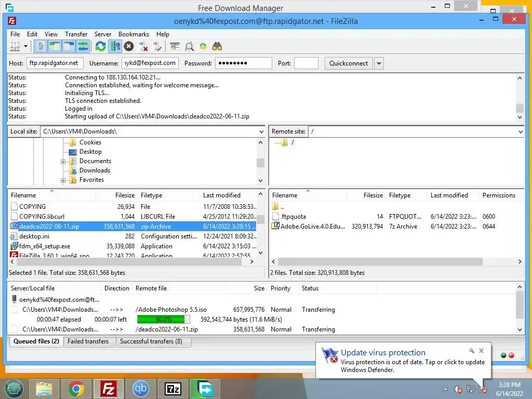Click the Disconnect from server icon
532x399 pixels.
coord(143,46)
